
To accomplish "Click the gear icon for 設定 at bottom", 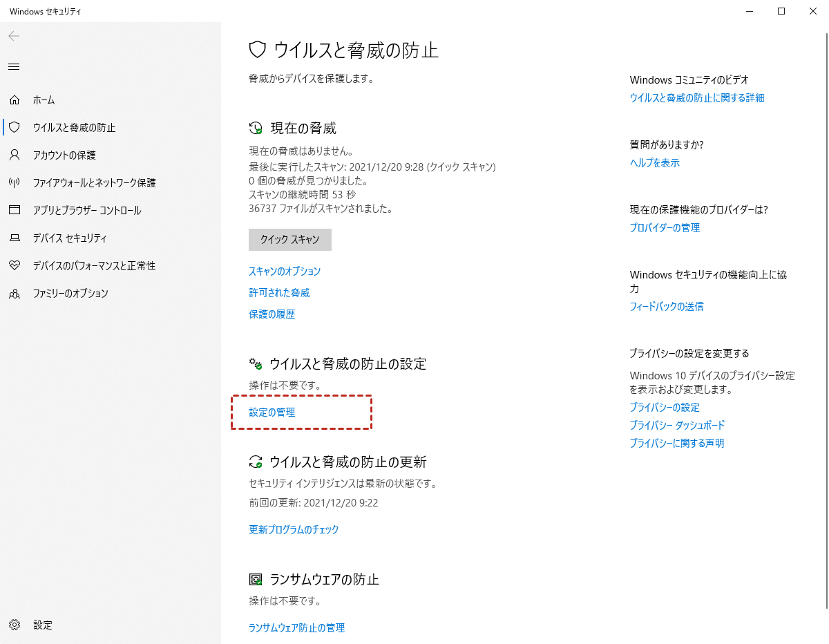I will click(x=14, y=625).
